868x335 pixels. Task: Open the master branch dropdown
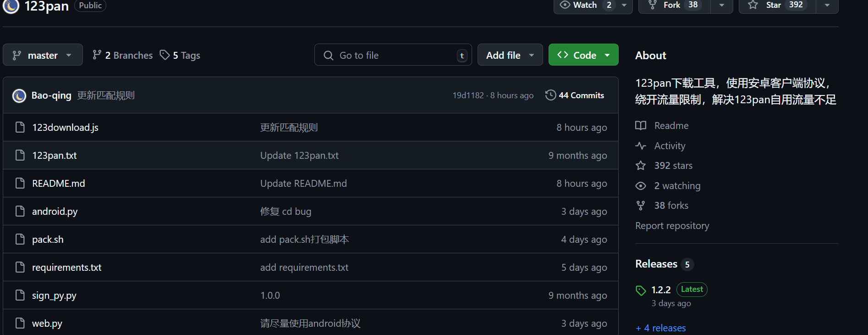click(43, 55)
